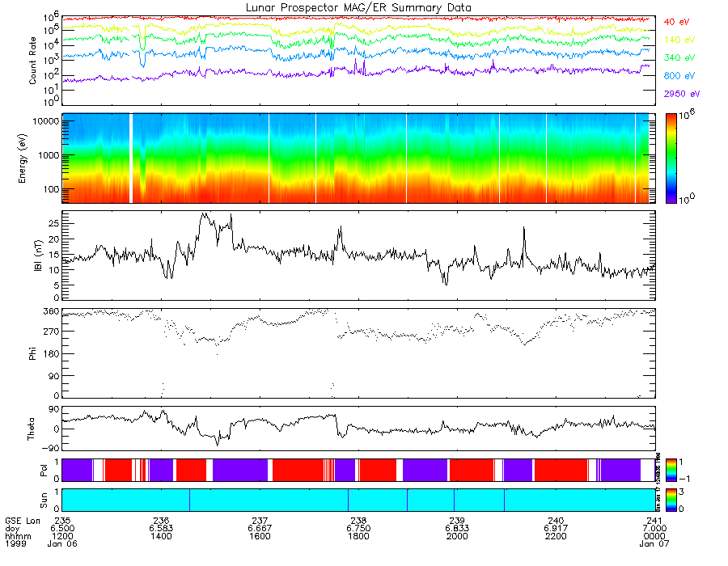Viewport: 728px width, 566px height.
Task: Click the 'Theta' axis label
Action: [31, 429]
